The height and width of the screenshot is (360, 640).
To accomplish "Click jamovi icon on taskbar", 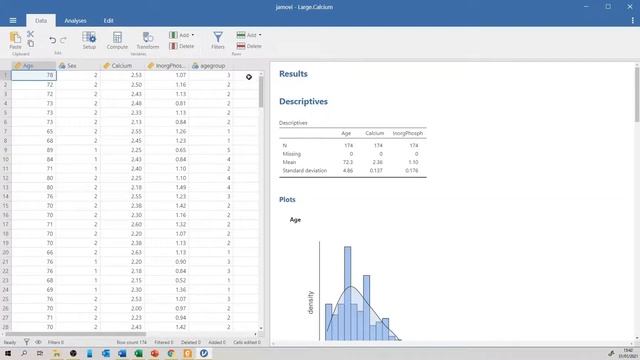I will (204, 353).
